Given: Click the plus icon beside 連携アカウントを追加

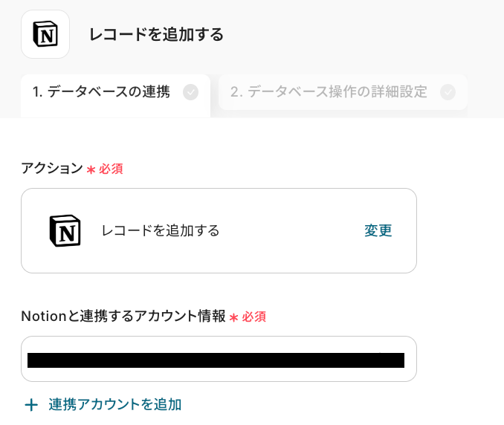Looking at the screenshot, I should 31,405.
